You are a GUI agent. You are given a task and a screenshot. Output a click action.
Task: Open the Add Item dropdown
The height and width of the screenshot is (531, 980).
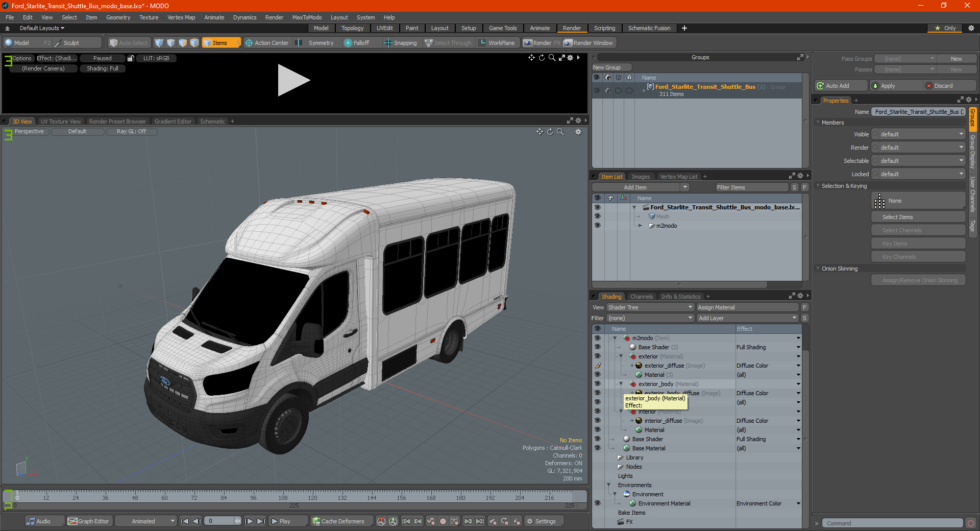641,187
